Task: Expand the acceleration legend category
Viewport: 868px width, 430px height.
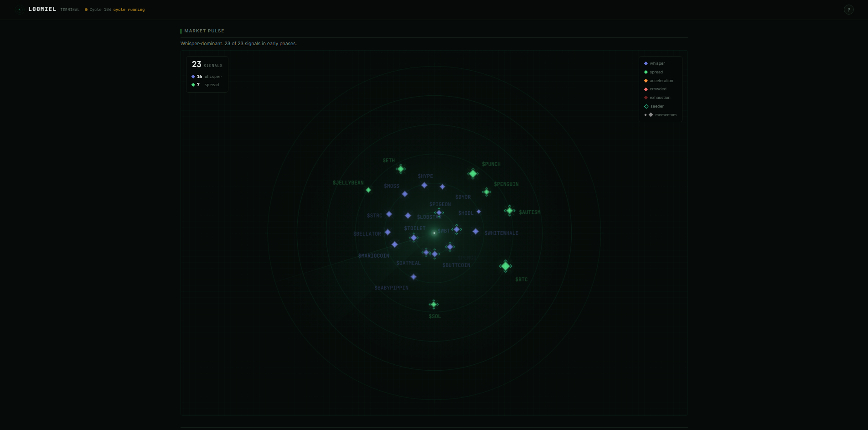Action: coord(660,81)
